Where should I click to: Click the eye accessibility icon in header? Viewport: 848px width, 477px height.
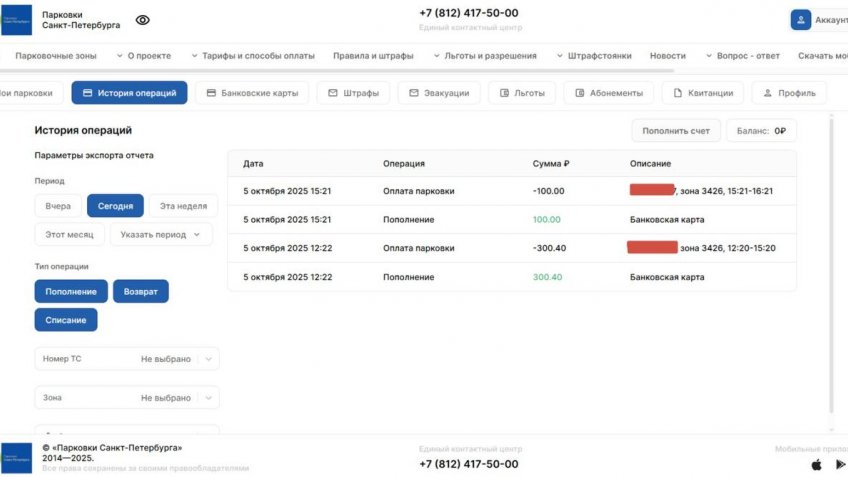(143, 20)
